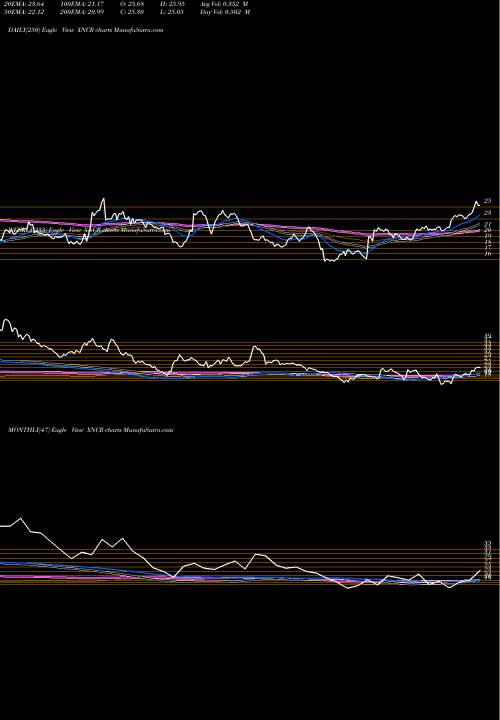Select the high price H: value
500x720 pixels.
coord(172,4)
